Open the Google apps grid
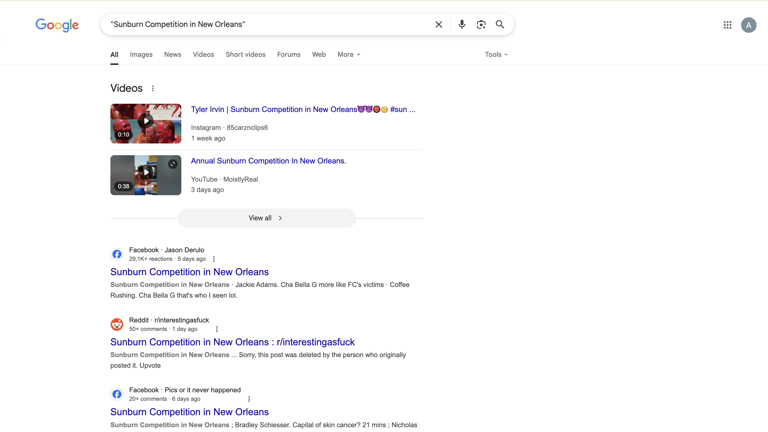 click(x=727, y=25)
